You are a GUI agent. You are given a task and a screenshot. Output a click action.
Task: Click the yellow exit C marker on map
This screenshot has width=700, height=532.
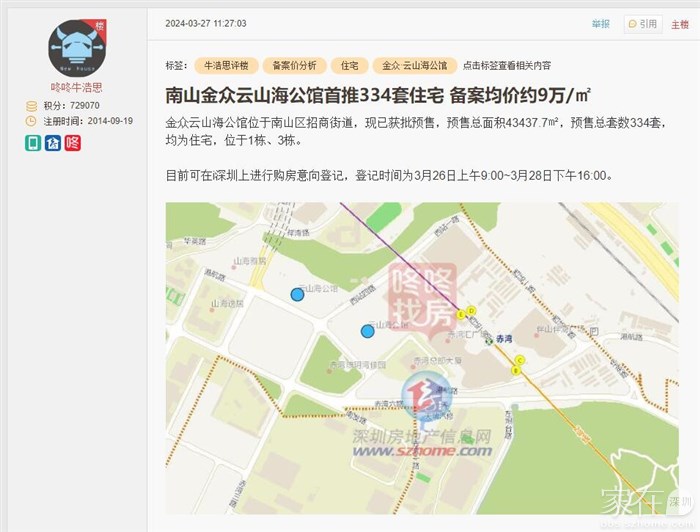coord(519,360)
